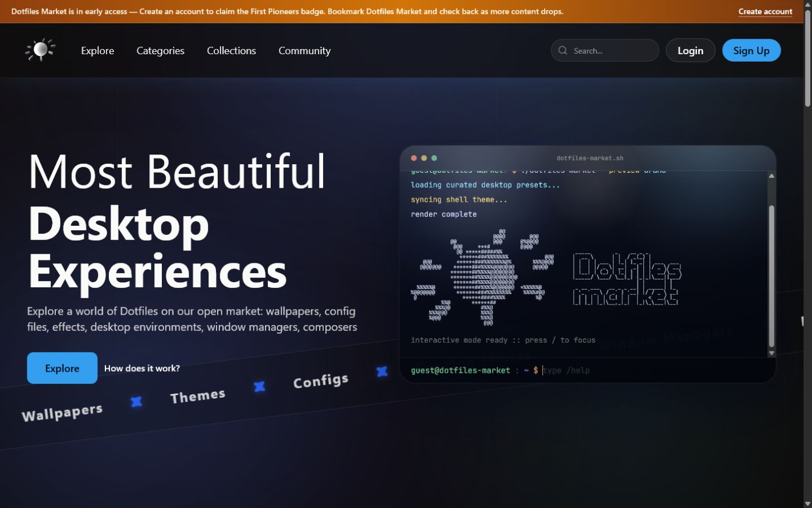
Task: Click blue star after Configs
Action: 382,372
